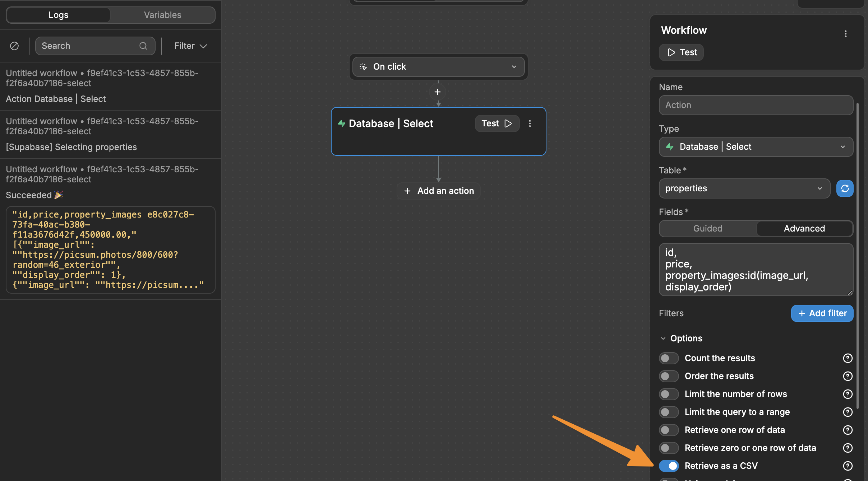Open help for Limit the query to a range
868x481 pixels.
(x=848, y=412)
